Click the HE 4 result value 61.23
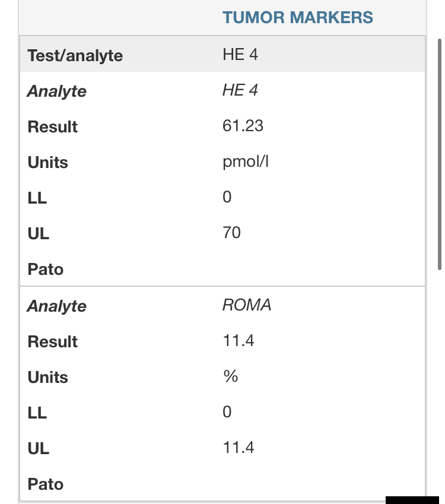The image size is (445, 504). point(243,126)
